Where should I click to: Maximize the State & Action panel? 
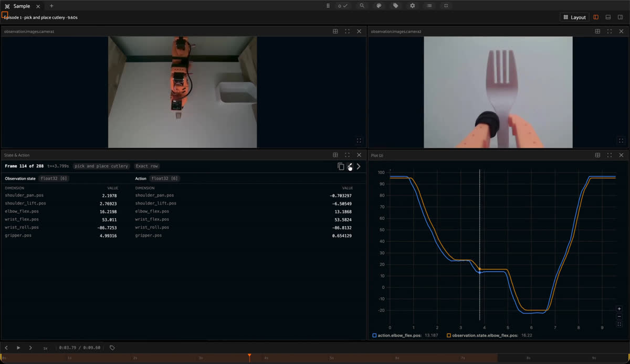[x=347, y=155]
